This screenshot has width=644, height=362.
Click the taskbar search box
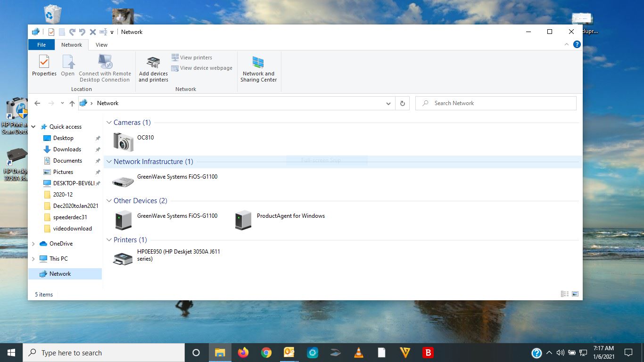coord(104,353)
